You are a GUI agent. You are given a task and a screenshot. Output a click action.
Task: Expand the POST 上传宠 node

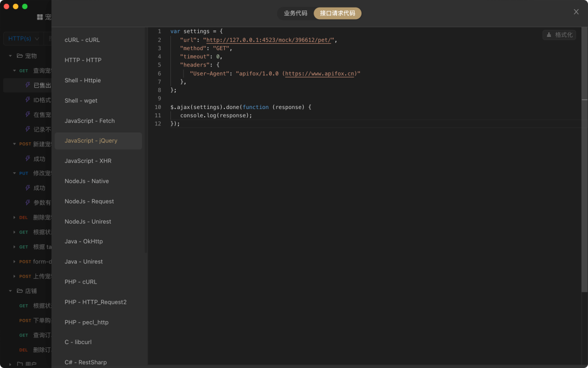point(15,276)
